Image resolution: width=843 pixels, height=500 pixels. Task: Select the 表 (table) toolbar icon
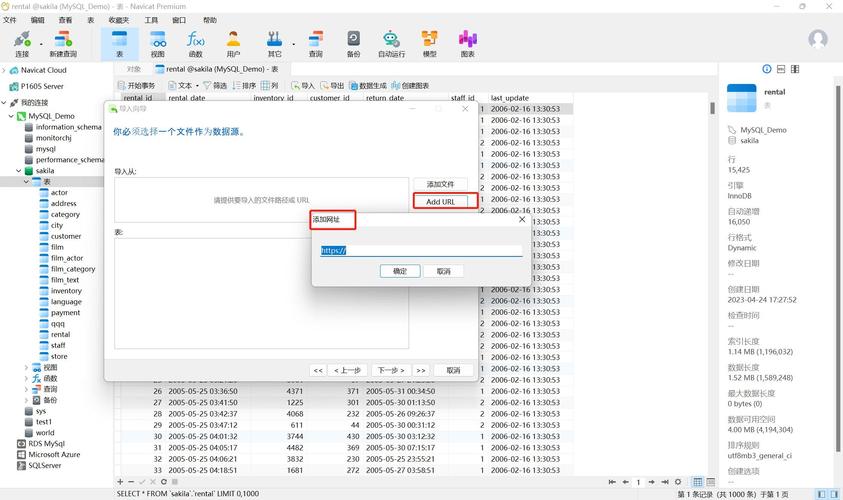coord(119,44)
